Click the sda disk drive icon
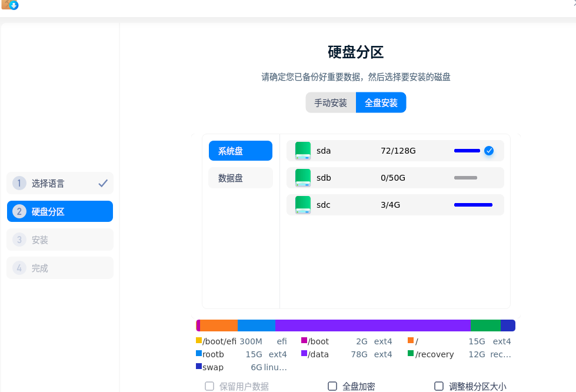Viewport: 576px width, 392px height. pos(302,151)
